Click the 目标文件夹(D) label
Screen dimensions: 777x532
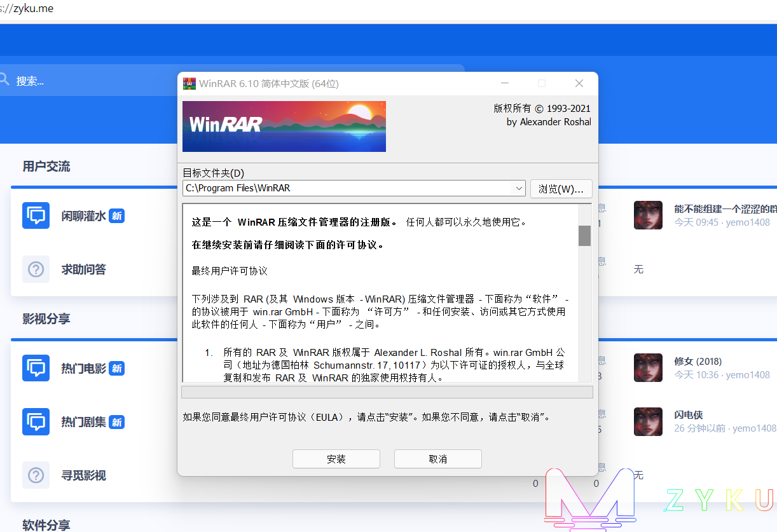213,173
